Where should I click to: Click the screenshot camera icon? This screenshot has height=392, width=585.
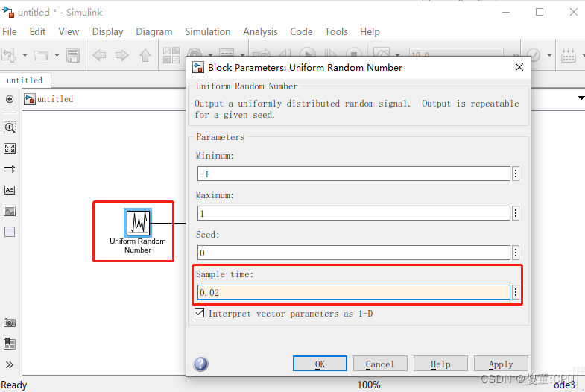pos(10,323)
